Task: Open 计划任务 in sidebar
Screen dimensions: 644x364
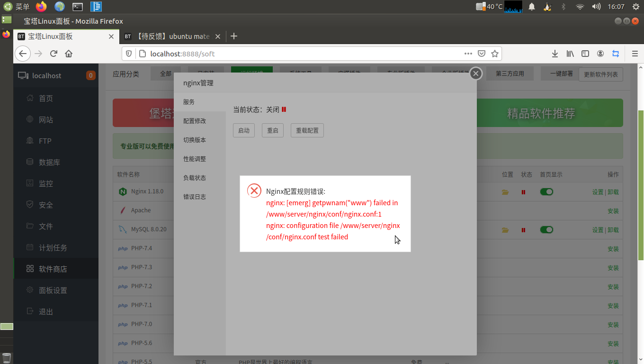Action: click(56, 247)
